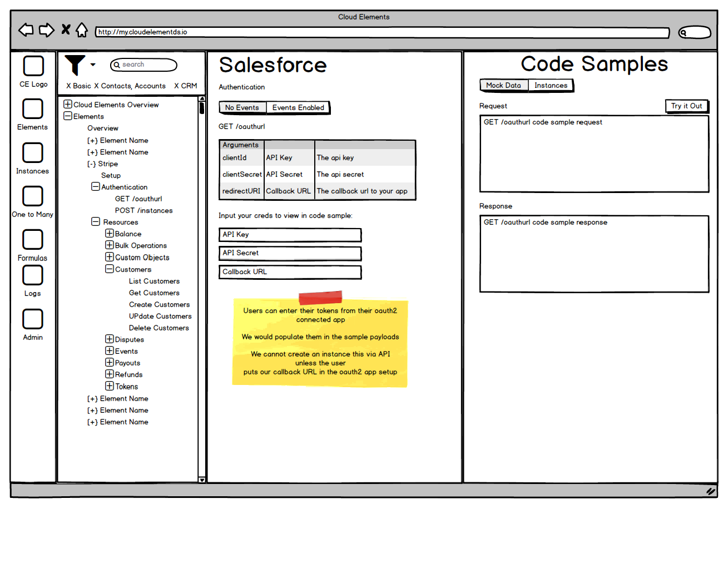
Task: Expand the Payouts resource
Action: pyautogui.click(x=110, y=362)
